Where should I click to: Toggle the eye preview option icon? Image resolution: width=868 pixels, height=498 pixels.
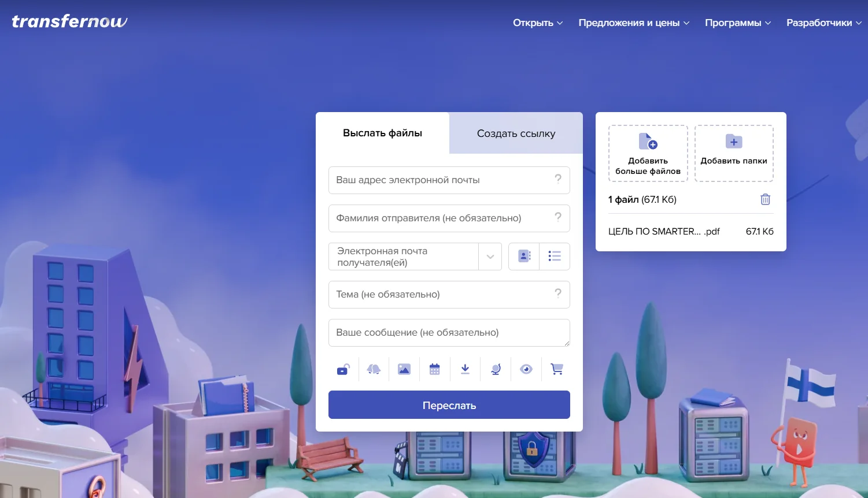point(526,369)
